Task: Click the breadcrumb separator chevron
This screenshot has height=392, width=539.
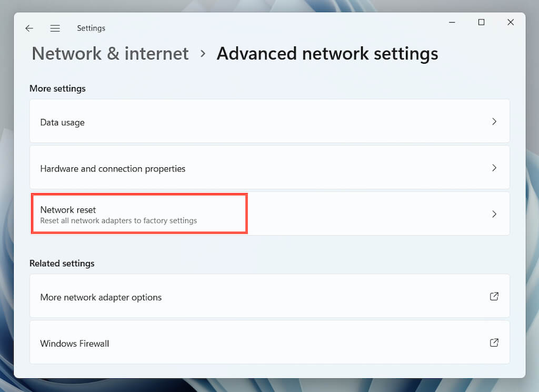Action: click(x=203, y=54)
